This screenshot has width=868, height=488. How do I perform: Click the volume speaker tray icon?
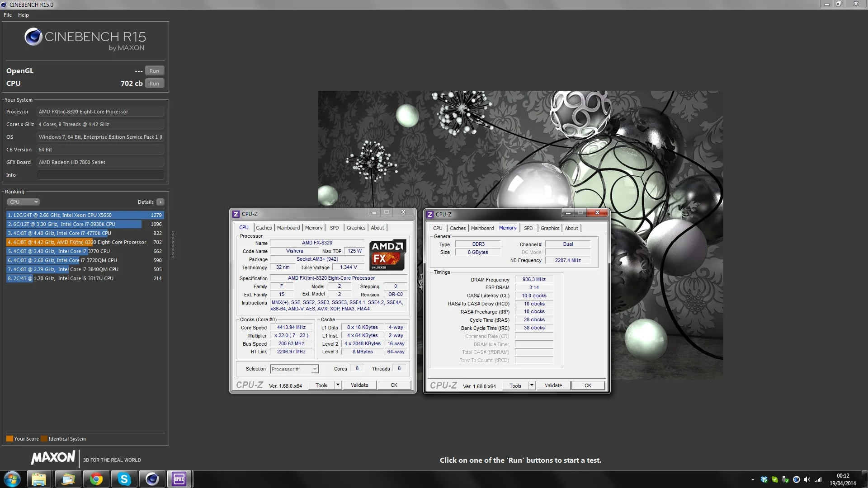[x=807, y=479]
